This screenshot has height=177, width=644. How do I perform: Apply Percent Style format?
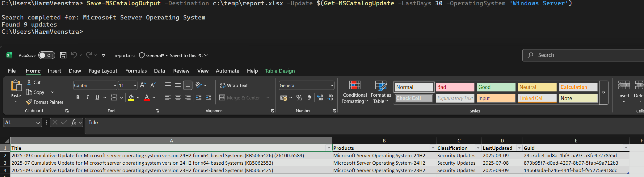pyautogui.click(x=299, y=98)
